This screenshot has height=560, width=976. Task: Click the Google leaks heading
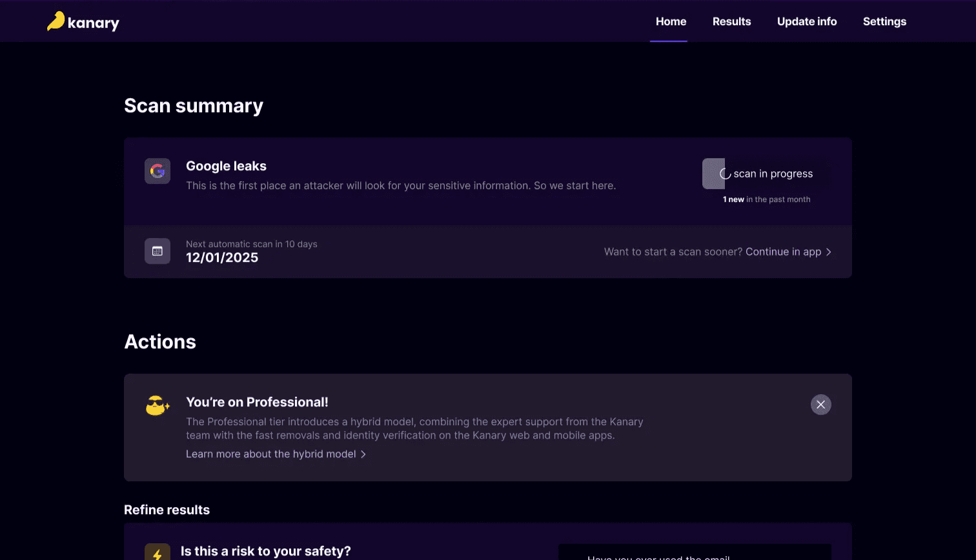click(226, 166)
